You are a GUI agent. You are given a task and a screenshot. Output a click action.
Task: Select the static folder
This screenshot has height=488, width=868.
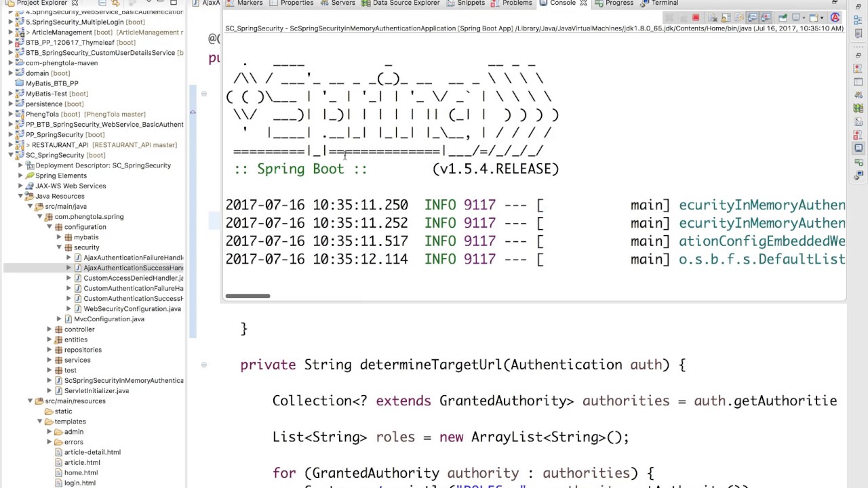click(x=63, y=411)
